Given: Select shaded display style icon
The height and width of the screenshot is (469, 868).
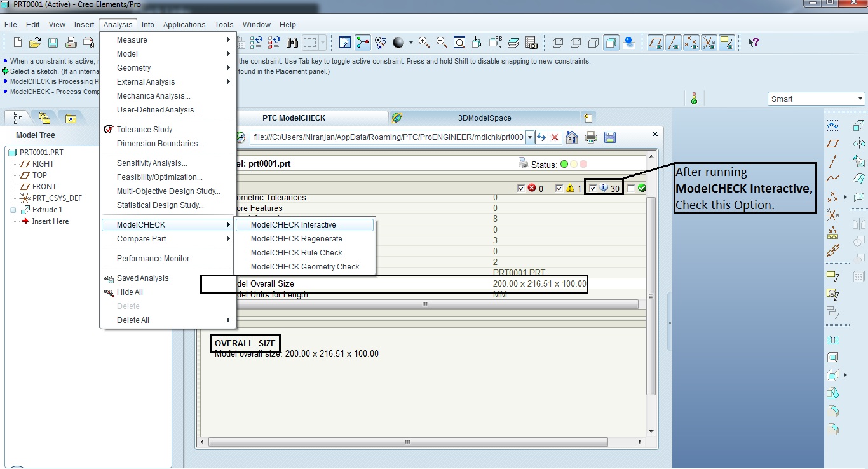Looking at the screenshot, I should (611, 43).
